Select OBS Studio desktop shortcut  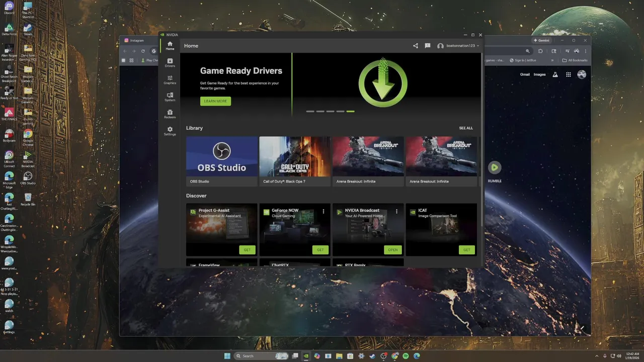[28, 178]
